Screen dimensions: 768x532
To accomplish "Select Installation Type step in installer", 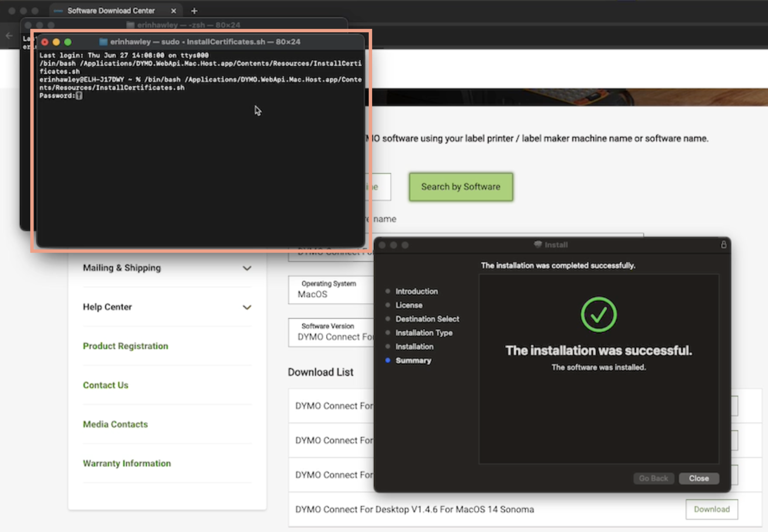I will click(424, 333).
